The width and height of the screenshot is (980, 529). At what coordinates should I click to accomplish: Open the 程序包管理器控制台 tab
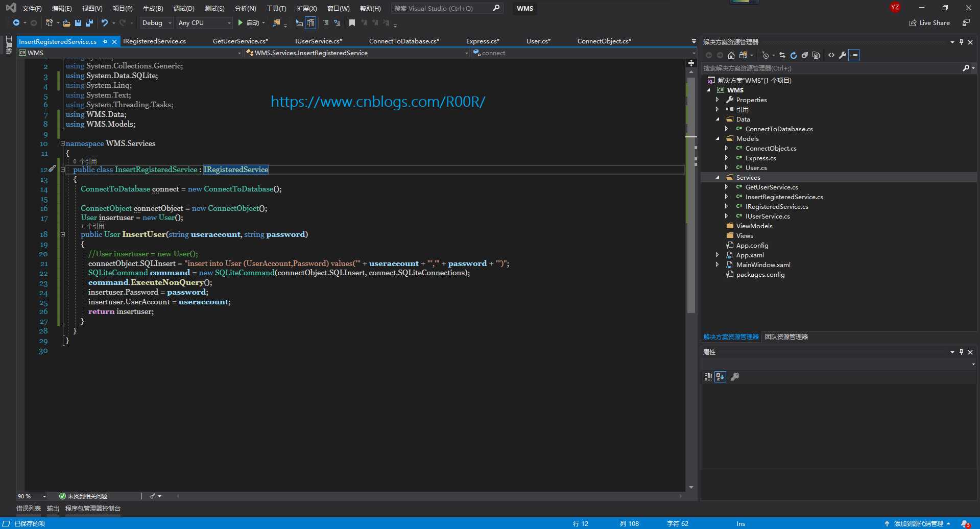coord(93,509)
